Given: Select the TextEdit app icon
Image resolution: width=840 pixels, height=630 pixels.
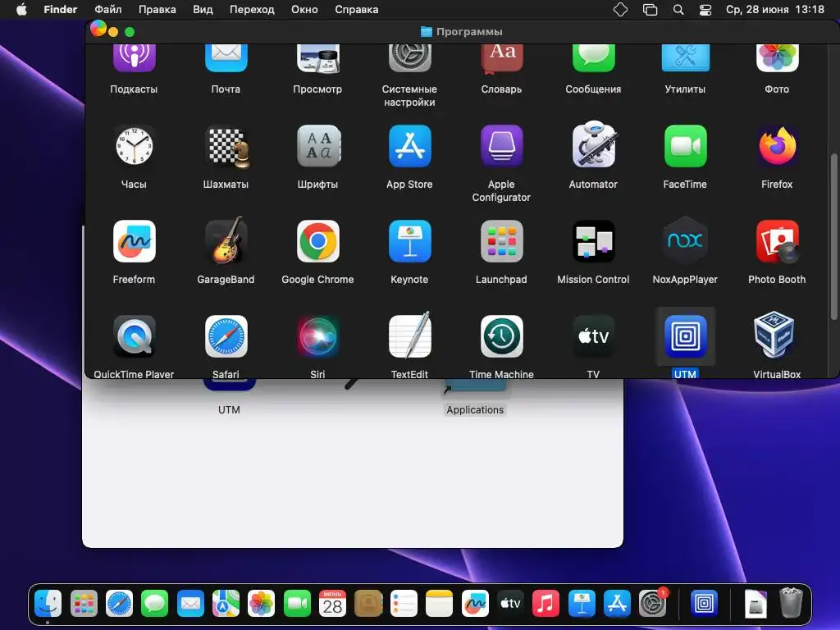Looking at the screenshot, I should 410,336.
